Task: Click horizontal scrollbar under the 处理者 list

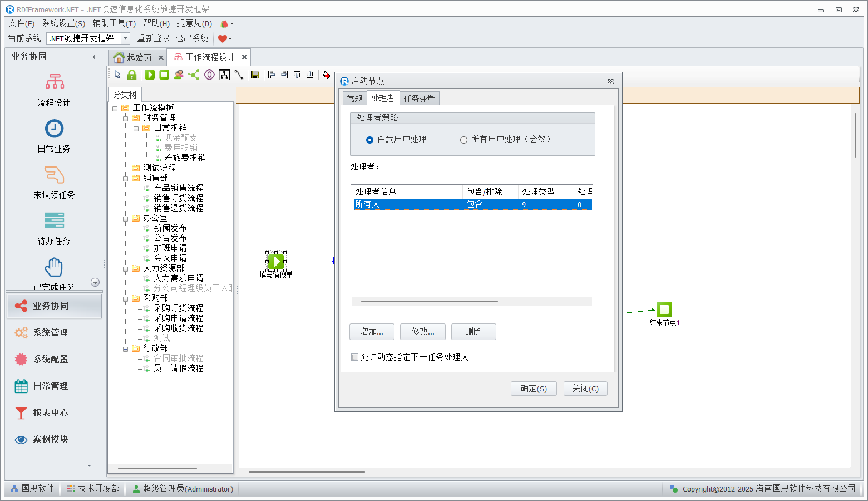Action: coord(429,302)
